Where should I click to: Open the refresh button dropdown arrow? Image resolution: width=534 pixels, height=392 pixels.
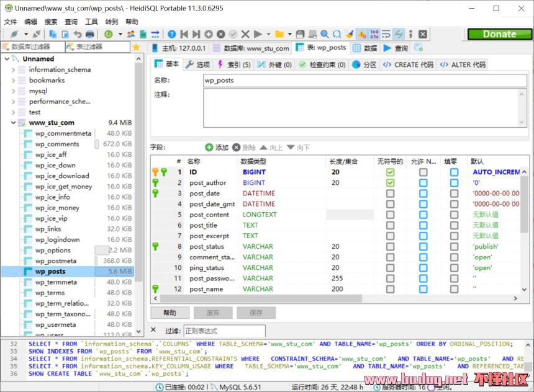tap(120, 34)
